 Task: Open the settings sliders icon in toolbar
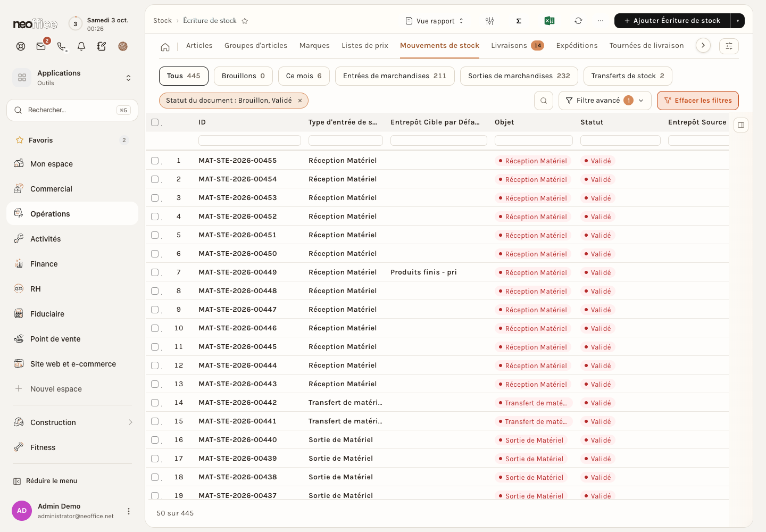tap(489, 21)
